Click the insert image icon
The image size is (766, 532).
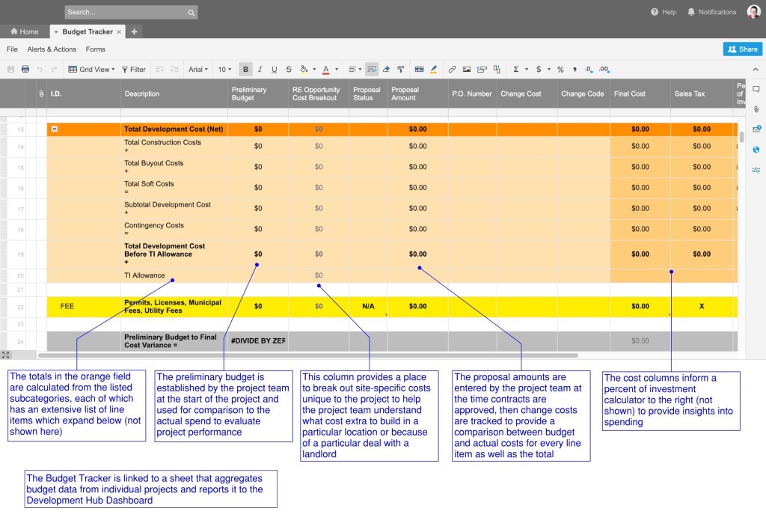click(x=467, y=70)
